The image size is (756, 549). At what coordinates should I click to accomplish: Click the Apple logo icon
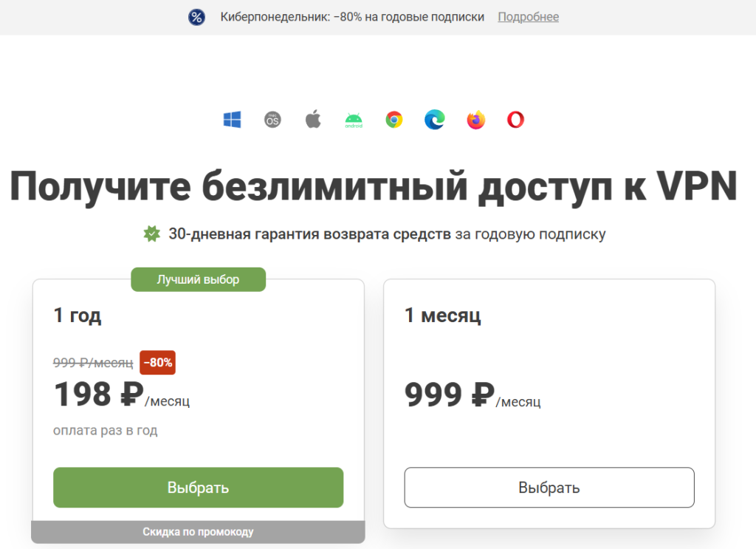point(313,120)
